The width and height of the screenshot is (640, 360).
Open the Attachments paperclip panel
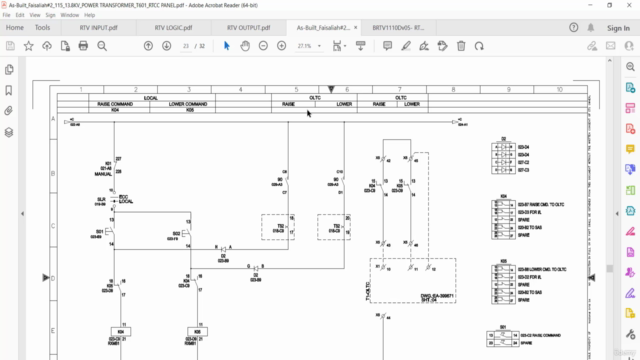click(x=9, y=111)
